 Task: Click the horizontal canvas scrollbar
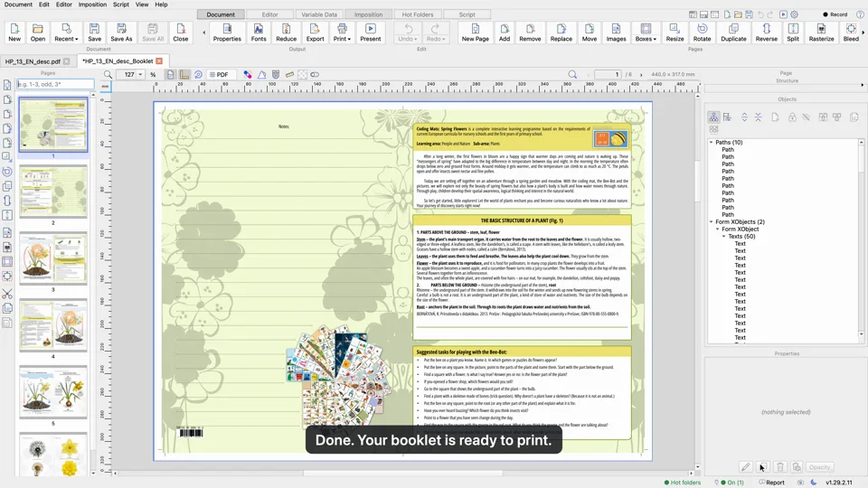click(x=403, y=473)
